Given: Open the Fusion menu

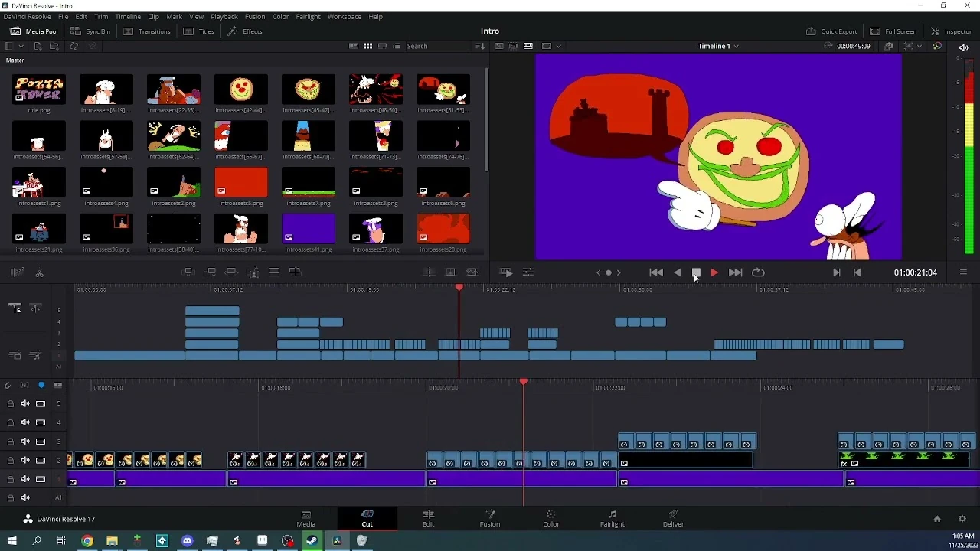Looking at the screenshot, I should point(255,16).
